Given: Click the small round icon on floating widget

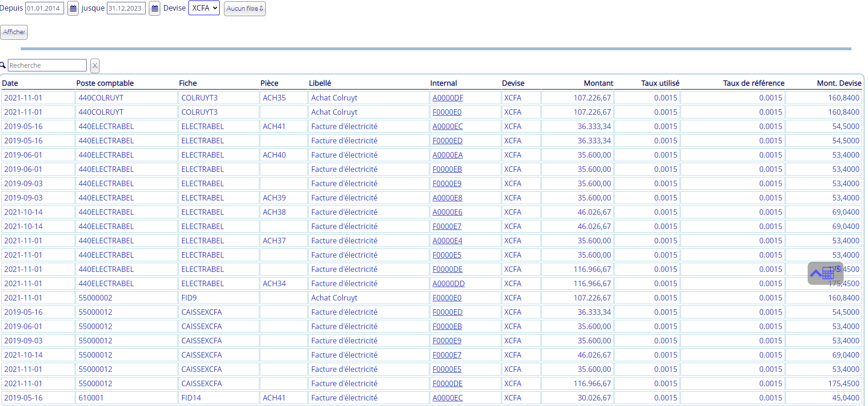Looking at the screenshot, I should tap(838, 269).
